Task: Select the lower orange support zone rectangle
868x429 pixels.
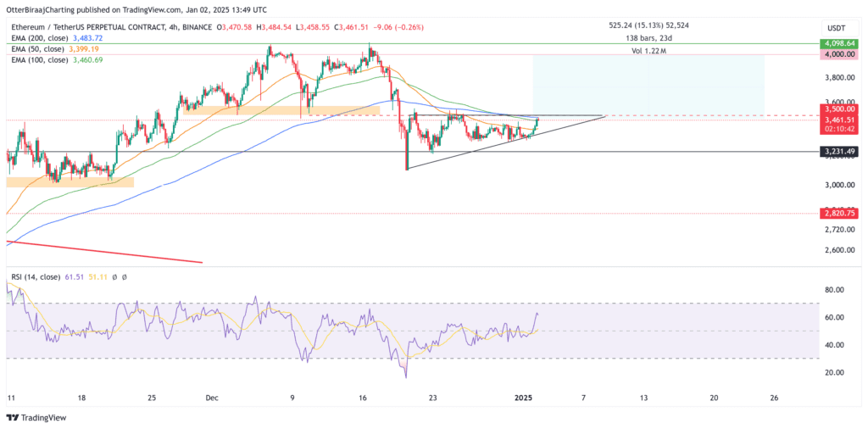Action: 70,181
